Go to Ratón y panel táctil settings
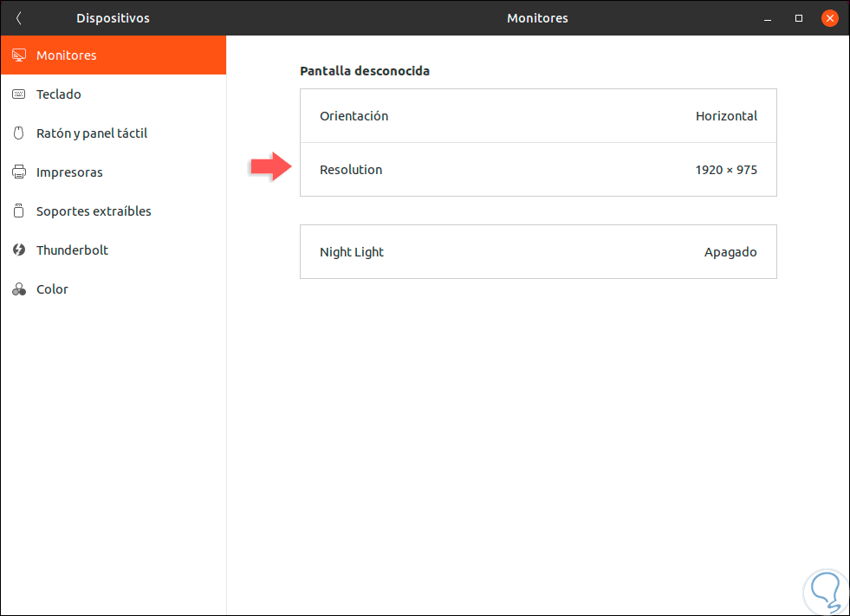This screenshot has height=616, width=850. (x=114, y=133)
